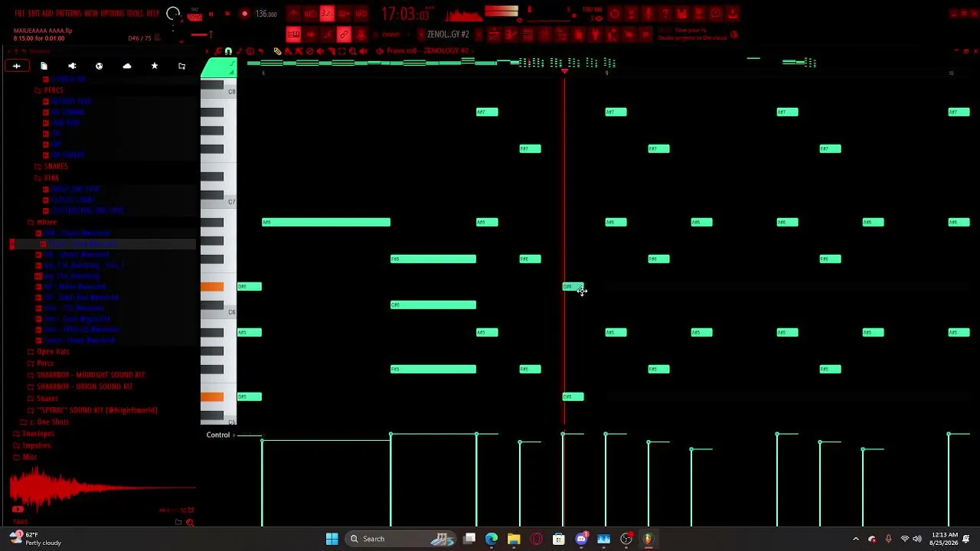The width and height of the screenshot is (980, 551).
Task: Switch to the browser files tab icon
Action: [44, 67]
